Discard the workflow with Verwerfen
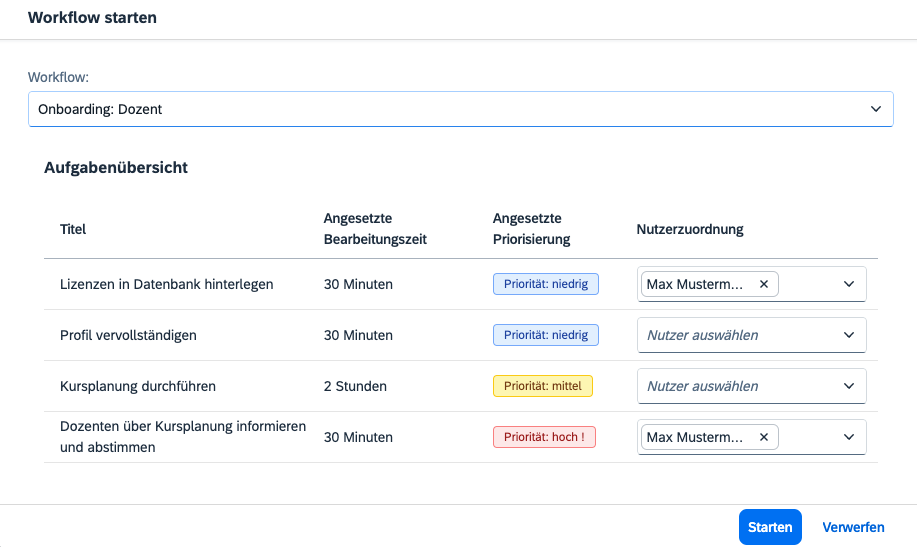This screenshot has height=547, width=917. (853, 527)
